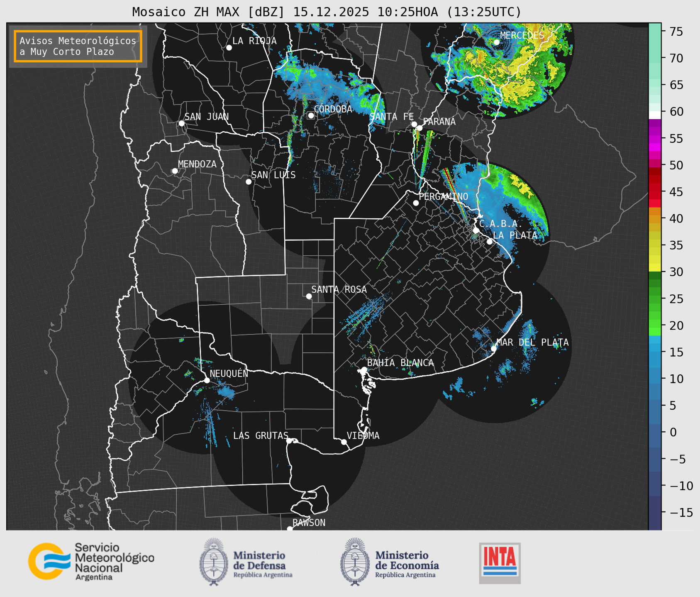700x597 pixels.
Task: Click the NEUQUÉN label text
Action: (229, 374)
